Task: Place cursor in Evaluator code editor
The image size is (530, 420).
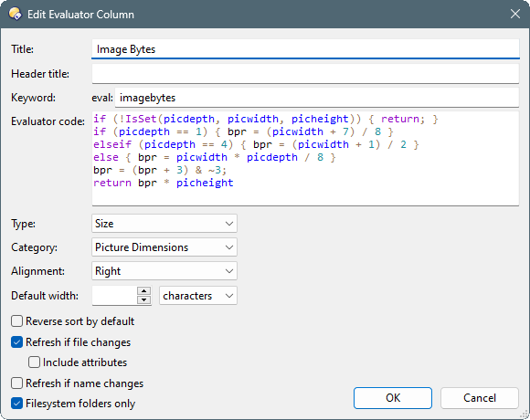Action: (x=305, y=158)
